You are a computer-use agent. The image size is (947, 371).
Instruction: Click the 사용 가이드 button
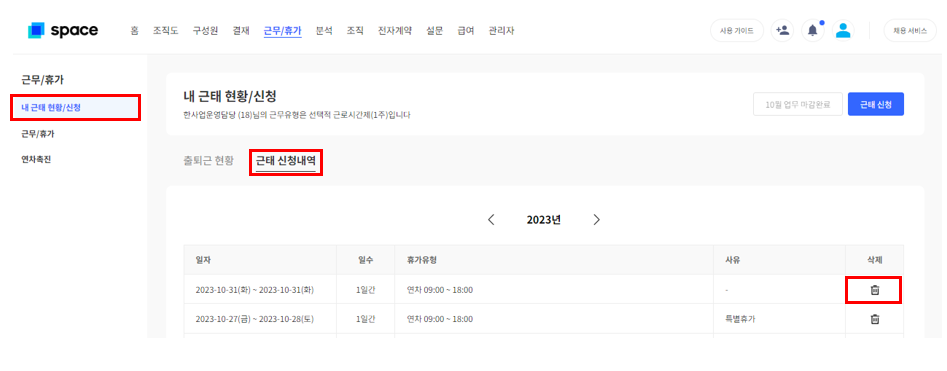coord(737,30)
